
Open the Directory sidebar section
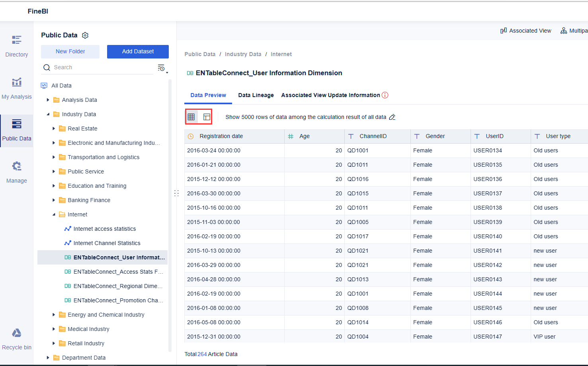click(x=17, y=46)
